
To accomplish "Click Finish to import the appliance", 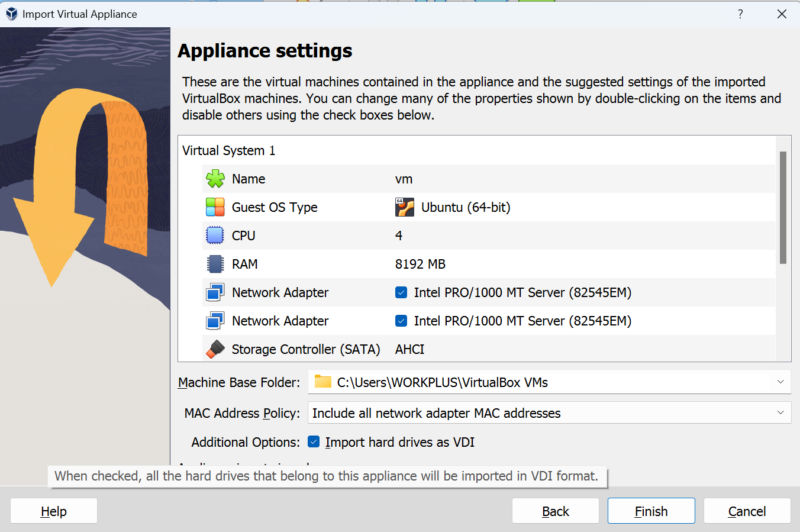I will coord(651,511).
